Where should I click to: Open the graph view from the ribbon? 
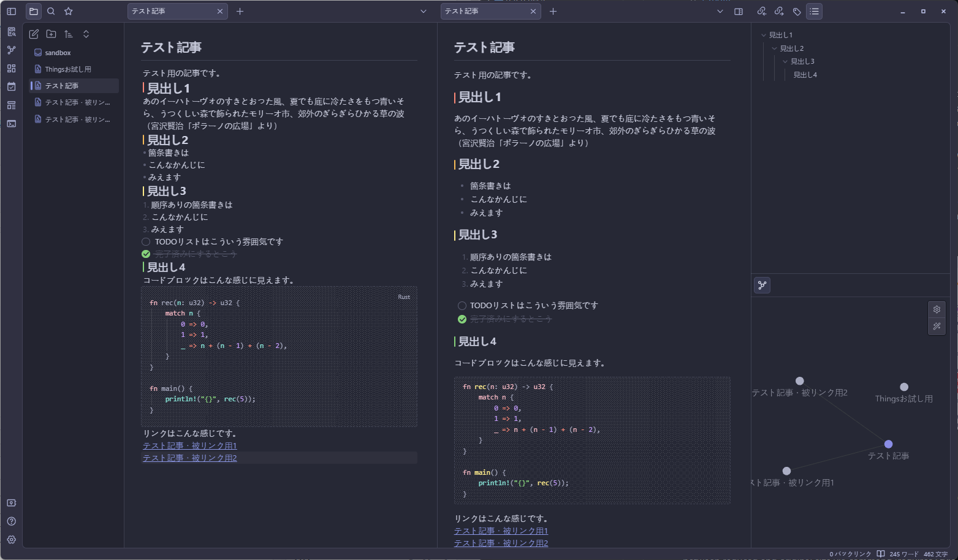point(11,50)
